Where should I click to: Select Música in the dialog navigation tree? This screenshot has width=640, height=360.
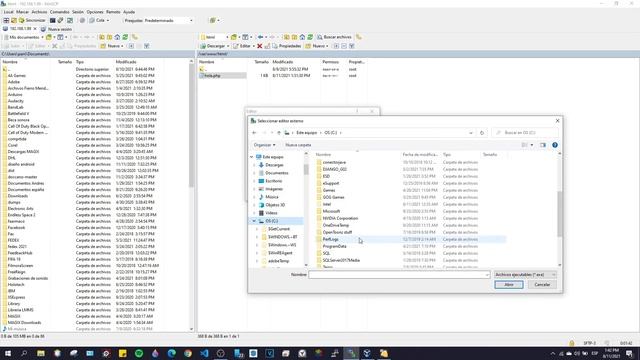coord(271,197)
